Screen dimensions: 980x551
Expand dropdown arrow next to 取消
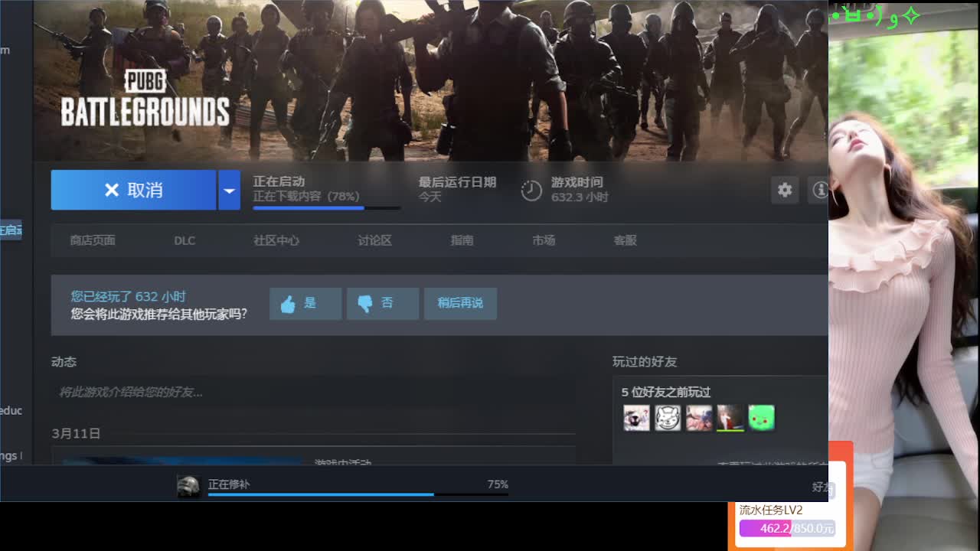pyautogui.click(x=229, y=190)
